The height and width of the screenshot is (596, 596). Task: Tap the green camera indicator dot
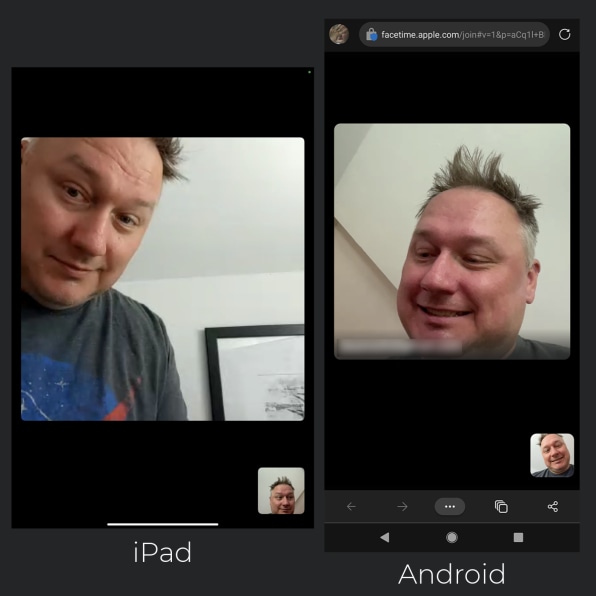pos(309,72)
